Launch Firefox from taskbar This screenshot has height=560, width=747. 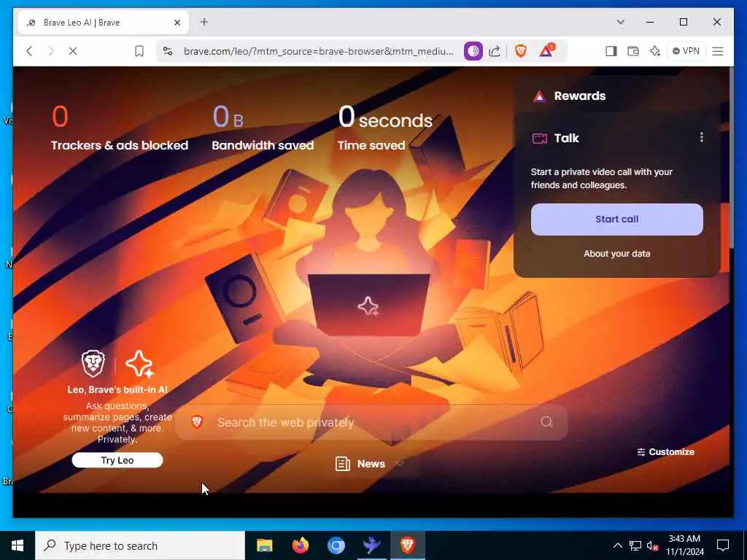click(300, 545)
